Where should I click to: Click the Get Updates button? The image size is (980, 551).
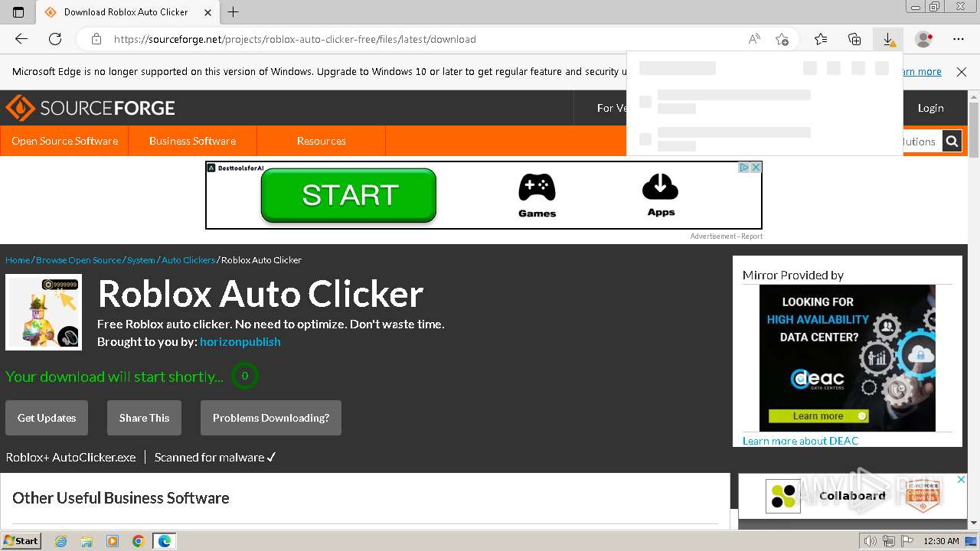tap(47, 418)
